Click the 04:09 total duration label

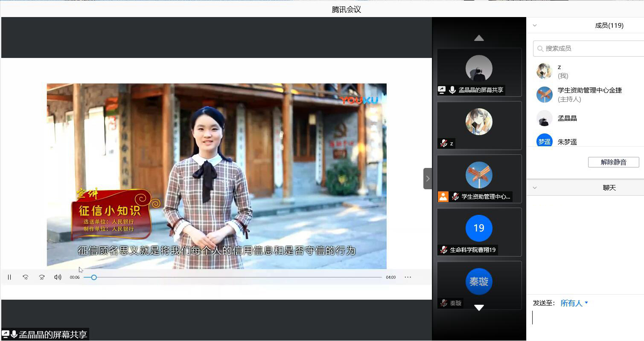click(x=391, y=277)
